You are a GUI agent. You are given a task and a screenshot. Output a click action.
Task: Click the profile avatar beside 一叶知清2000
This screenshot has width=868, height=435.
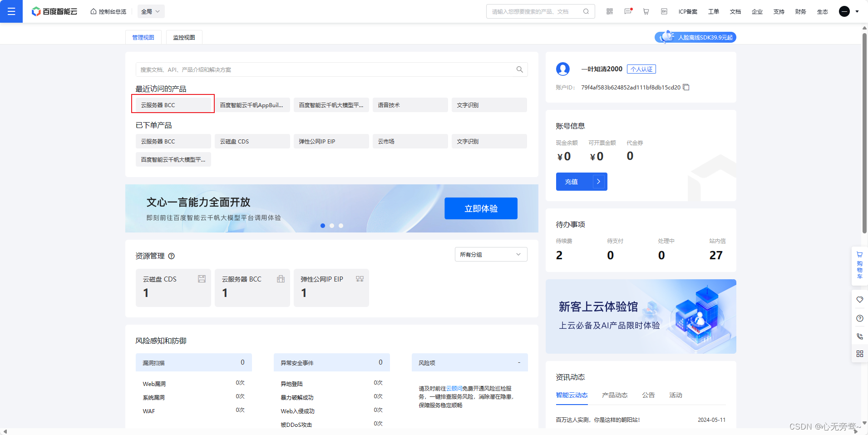563,69
